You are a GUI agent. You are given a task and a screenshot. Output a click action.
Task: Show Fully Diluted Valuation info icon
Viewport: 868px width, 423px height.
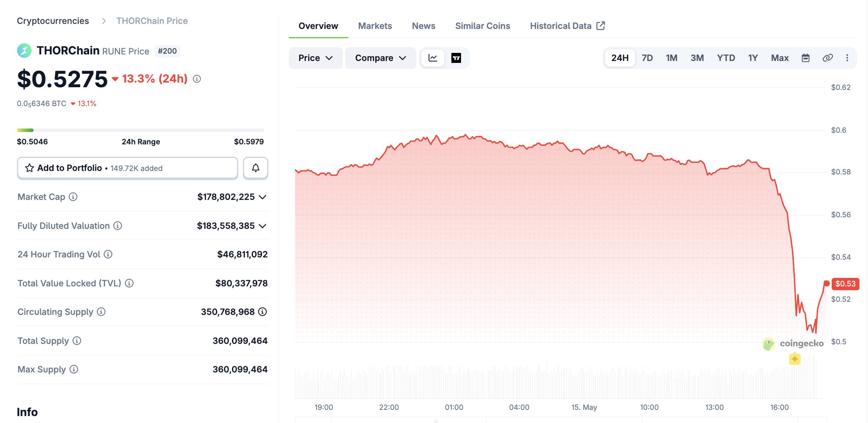(x=118, y=226)
